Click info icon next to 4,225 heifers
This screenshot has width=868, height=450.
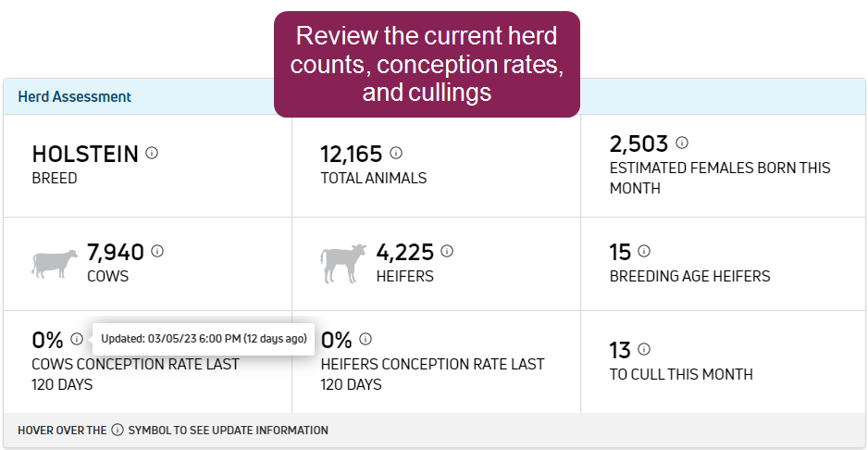point(447,251)
